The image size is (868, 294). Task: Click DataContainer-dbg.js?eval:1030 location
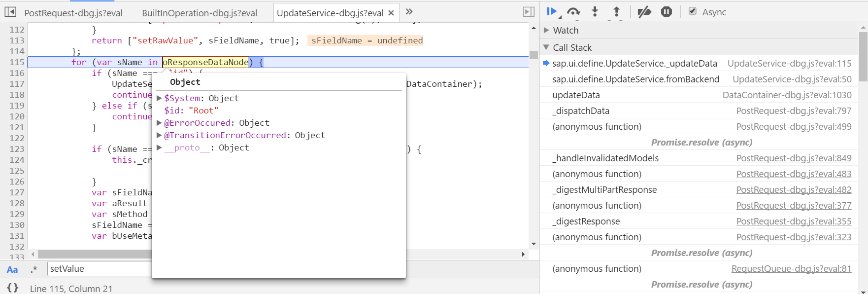(787, 95)
